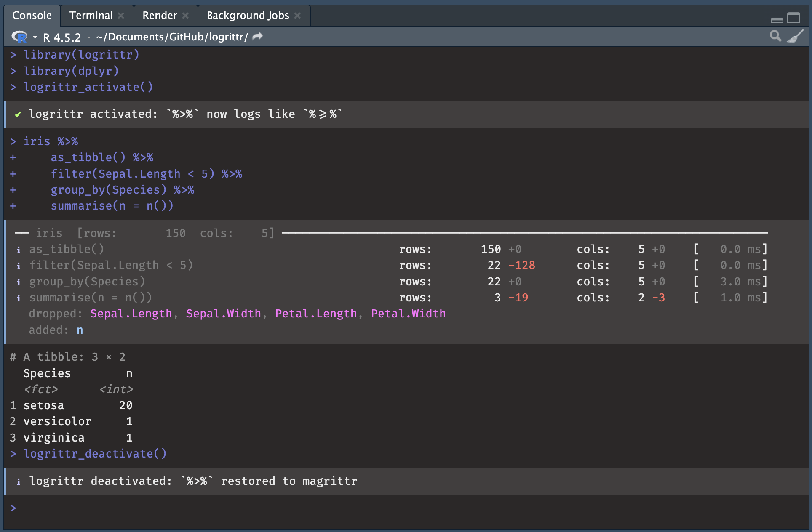Click the iris [rows: 150 cols: 5] header
The image size is (812, 532).
pos(155,233)
